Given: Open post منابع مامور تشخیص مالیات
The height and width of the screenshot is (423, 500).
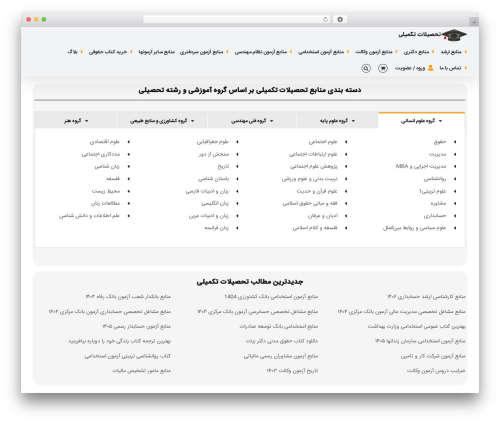Looking at the screenshot, I should point(141,371).
